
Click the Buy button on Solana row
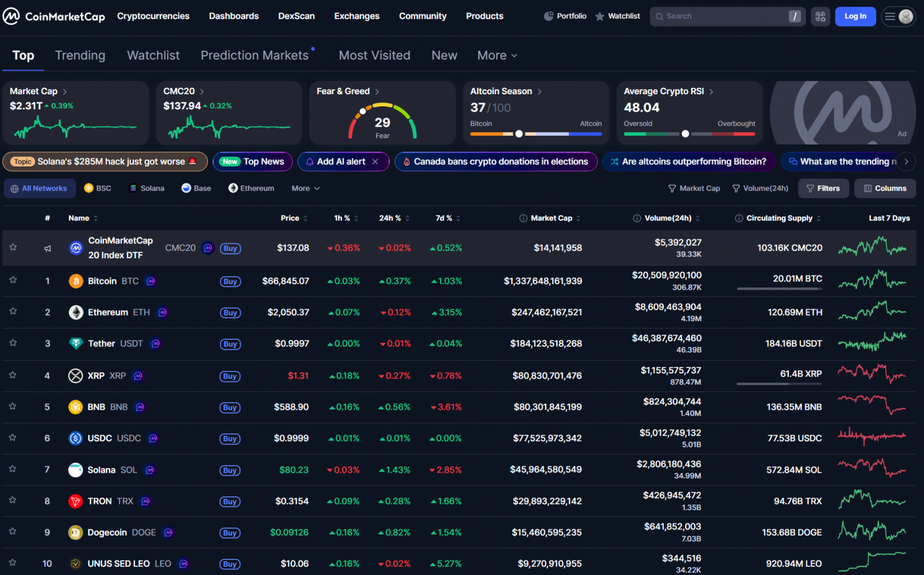229,470
